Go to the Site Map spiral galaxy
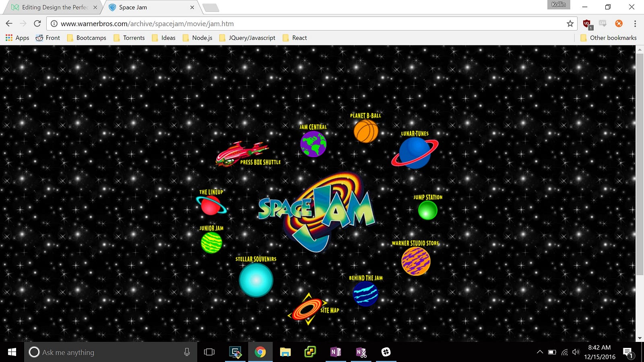 (308, 309)
